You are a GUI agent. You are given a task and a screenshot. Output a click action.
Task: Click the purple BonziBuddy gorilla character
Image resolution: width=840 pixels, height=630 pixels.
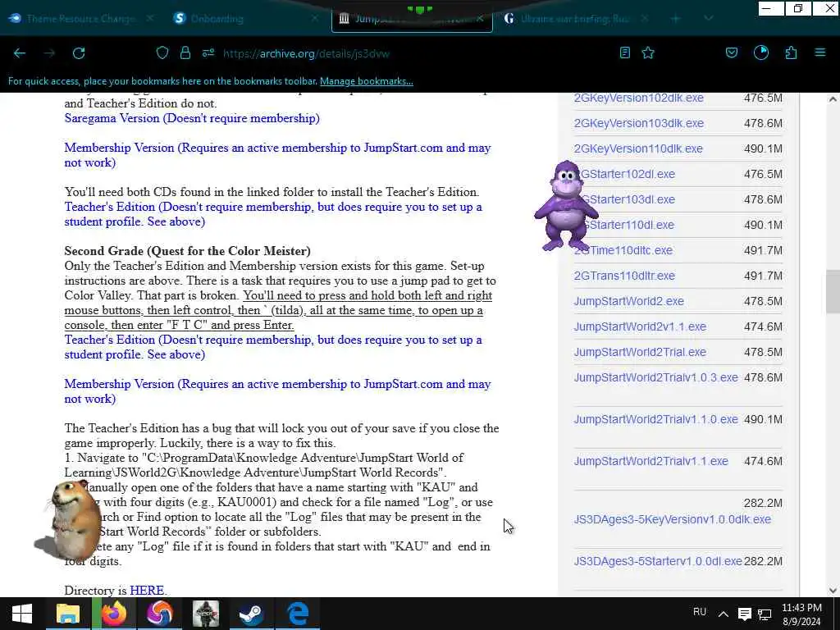pos(566,206)
